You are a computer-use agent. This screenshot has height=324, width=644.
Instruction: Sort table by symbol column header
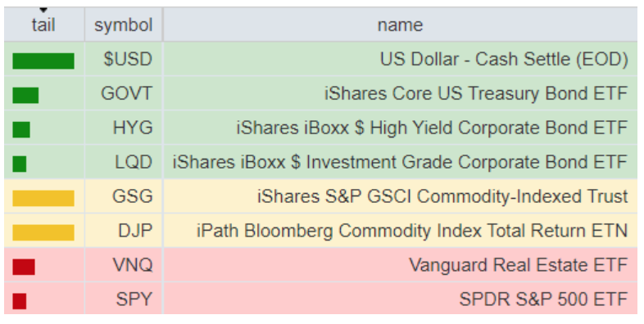[123, 25]
